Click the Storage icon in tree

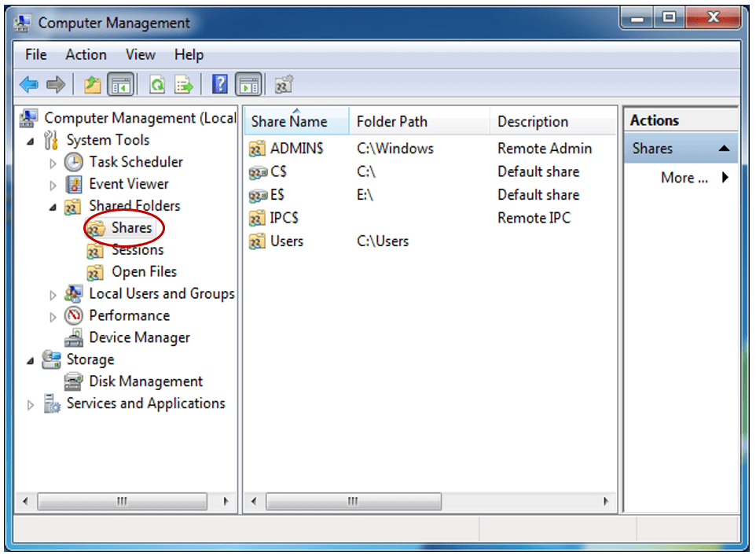(x=51, y=359)
